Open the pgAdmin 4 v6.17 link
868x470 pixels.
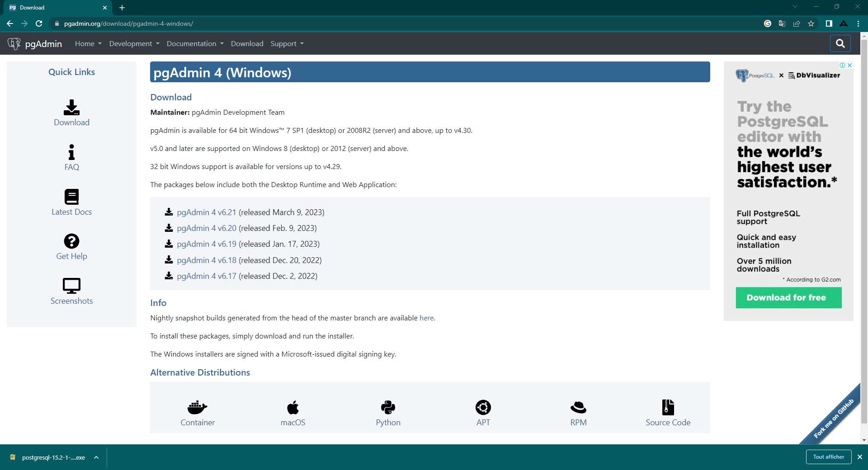(207, 276)
